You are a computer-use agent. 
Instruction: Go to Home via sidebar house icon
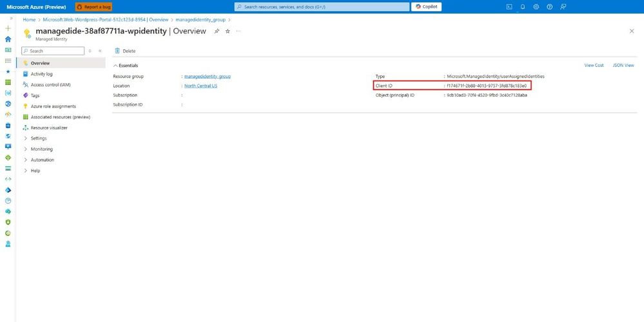tap(8, 39)
